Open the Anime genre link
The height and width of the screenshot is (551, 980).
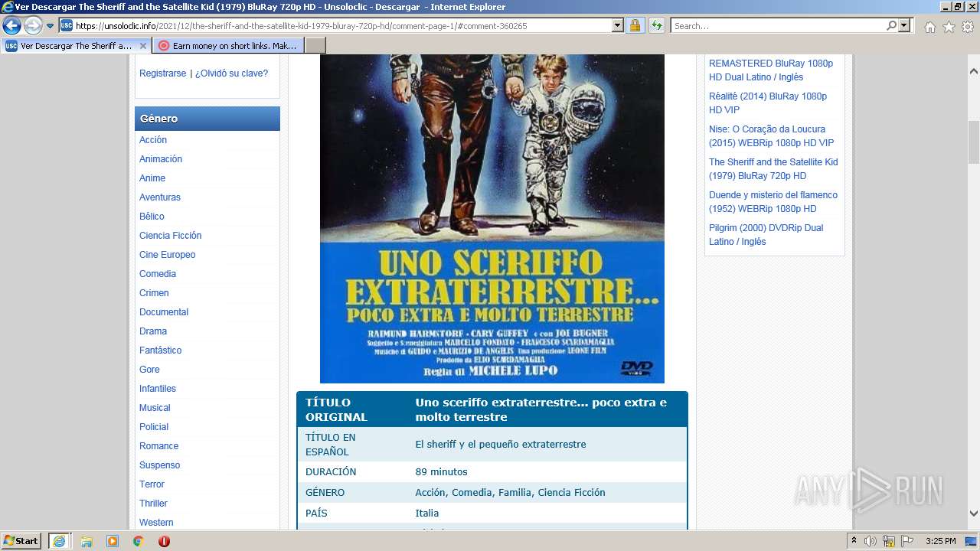[x=152, y=178]
